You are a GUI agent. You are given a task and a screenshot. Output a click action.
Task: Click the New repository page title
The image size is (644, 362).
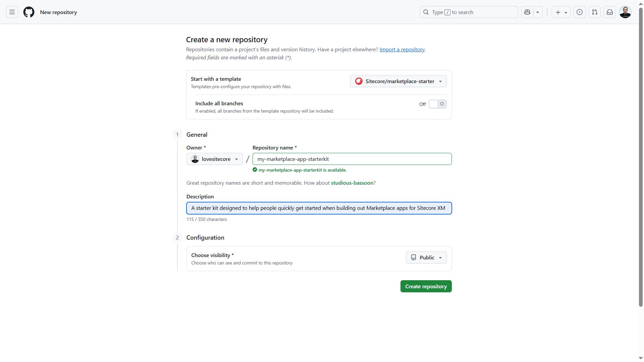[58, 12]
